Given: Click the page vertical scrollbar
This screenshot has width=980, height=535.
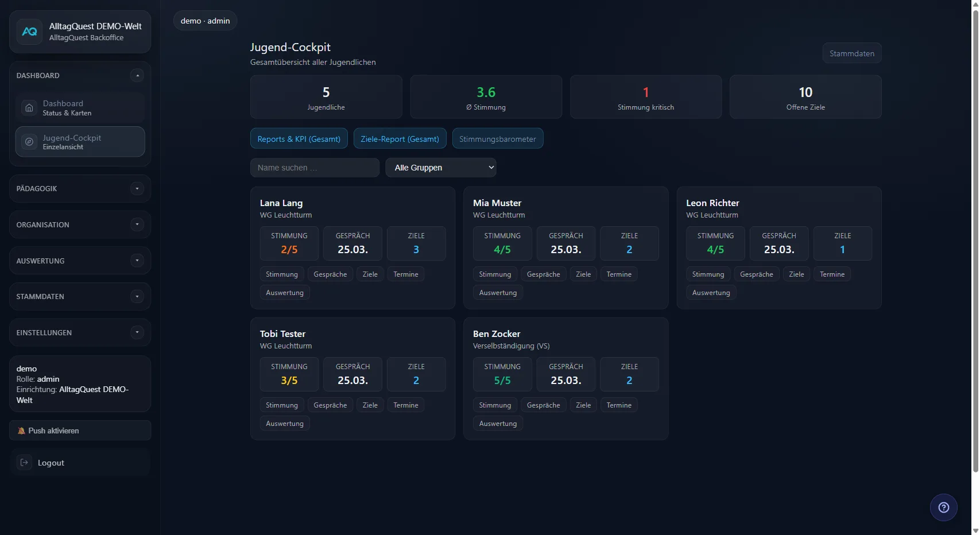Looking at the screenshot, I should [975, 241].
